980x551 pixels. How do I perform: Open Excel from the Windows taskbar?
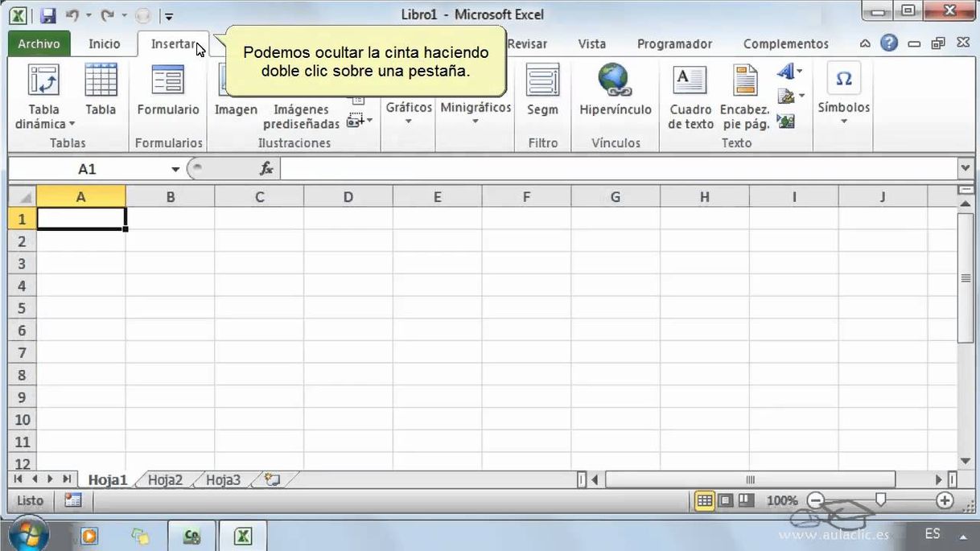[x=241, y=534]
